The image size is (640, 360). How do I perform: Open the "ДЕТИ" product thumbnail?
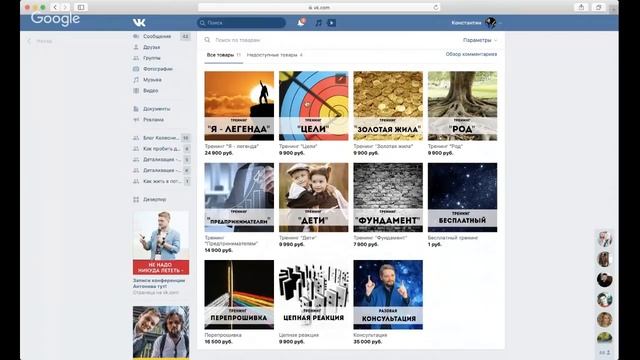[x=313, y=198]
